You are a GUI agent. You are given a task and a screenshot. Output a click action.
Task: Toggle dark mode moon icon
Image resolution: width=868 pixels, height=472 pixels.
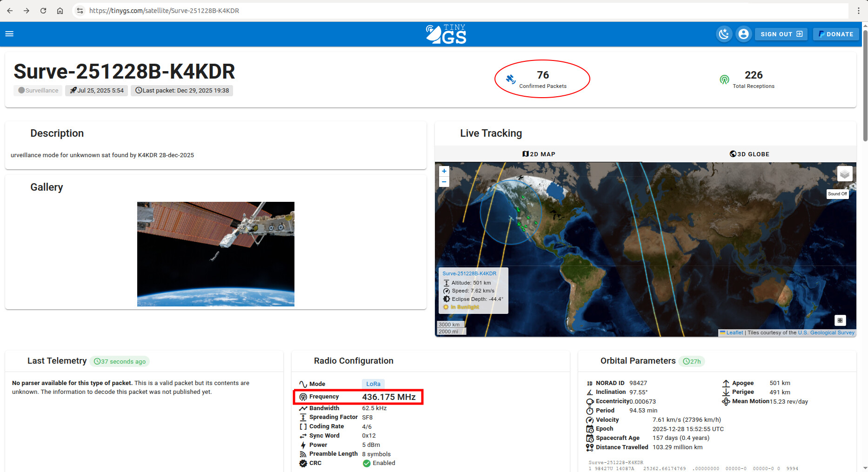point(724,34)
